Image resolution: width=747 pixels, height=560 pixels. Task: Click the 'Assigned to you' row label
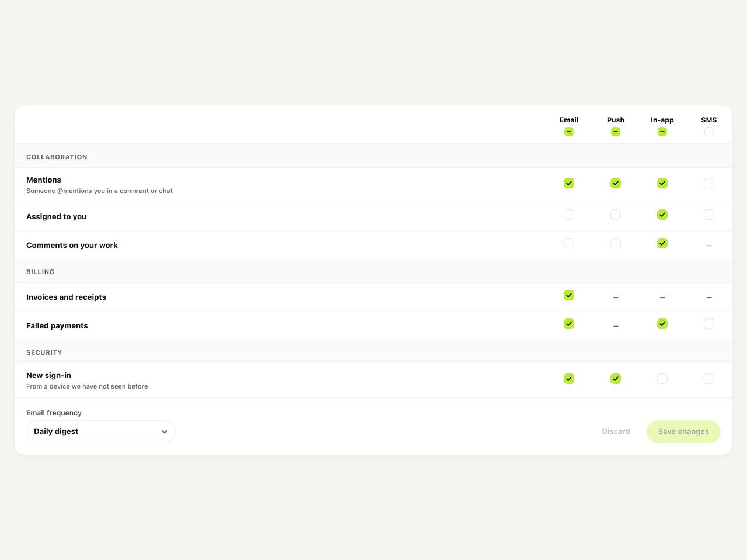click(56, 217)
